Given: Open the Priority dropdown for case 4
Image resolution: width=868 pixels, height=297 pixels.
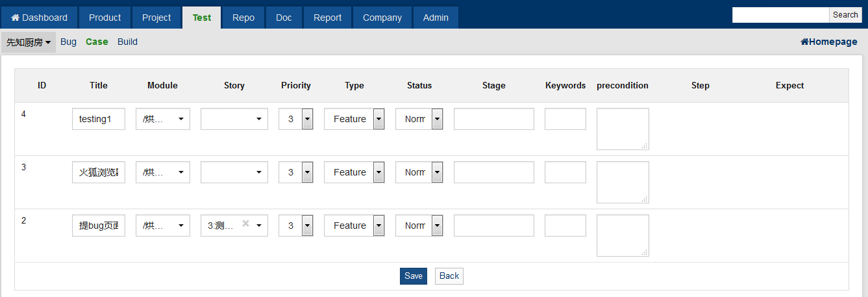Looking at the screenshot, I should [x=307, y=119].
